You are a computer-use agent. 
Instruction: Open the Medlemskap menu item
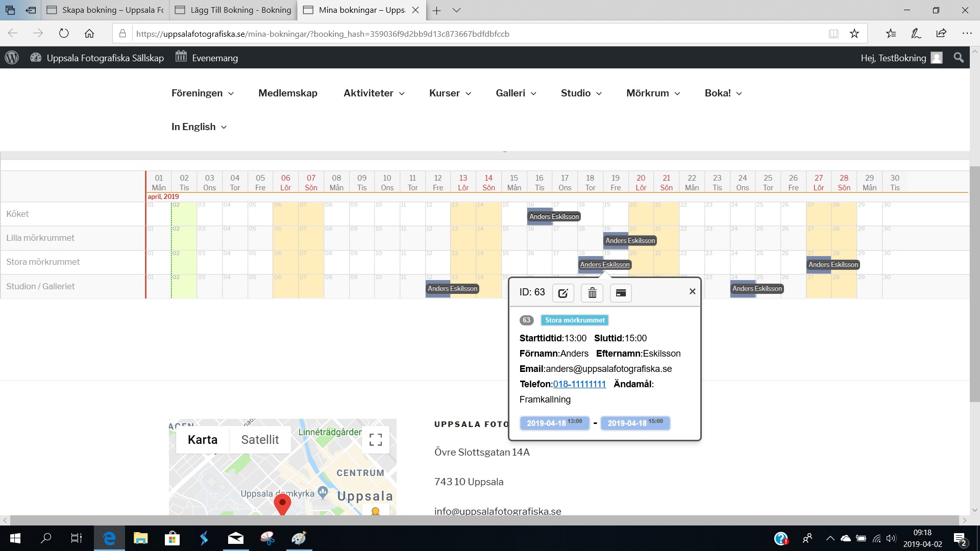click(x=288, y=93)
